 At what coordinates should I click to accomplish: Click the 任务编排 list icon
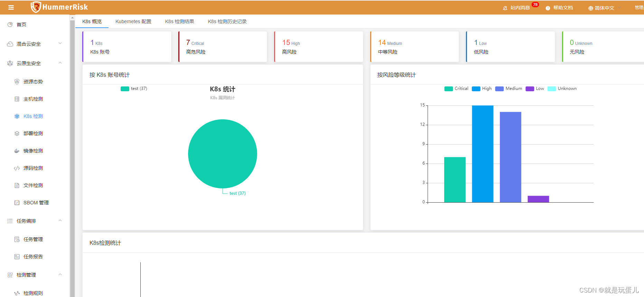(x=10, y=221)
